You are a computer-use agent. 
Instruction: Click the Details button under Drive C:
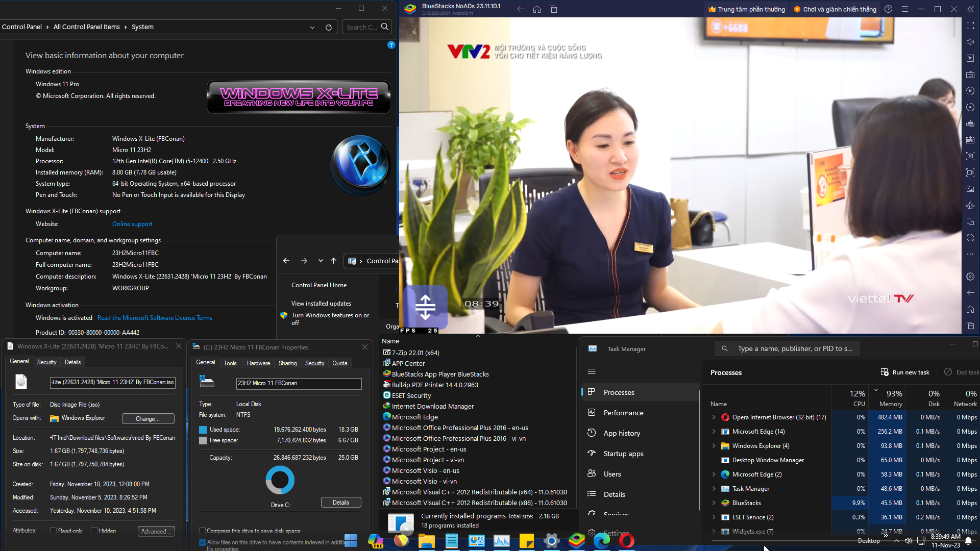pyautogui.click(x=341, y=503)
